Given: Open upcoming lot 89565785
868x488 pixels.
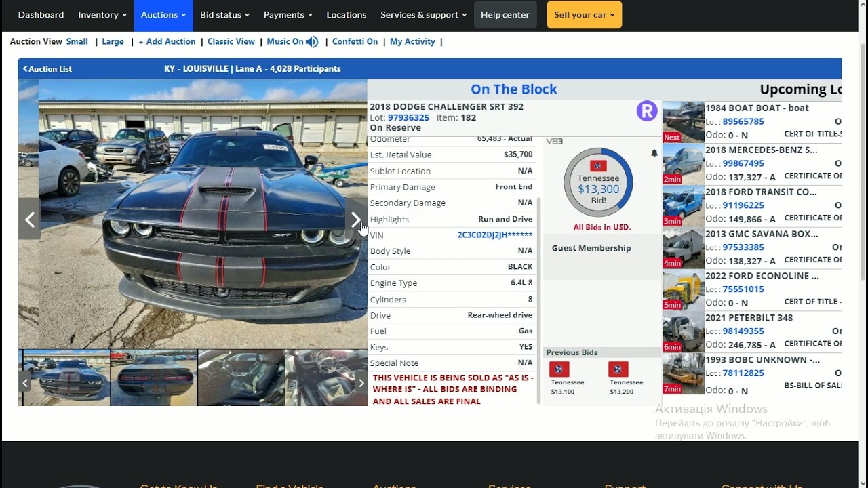Looking at the screenshot, I should click(743, 121).
